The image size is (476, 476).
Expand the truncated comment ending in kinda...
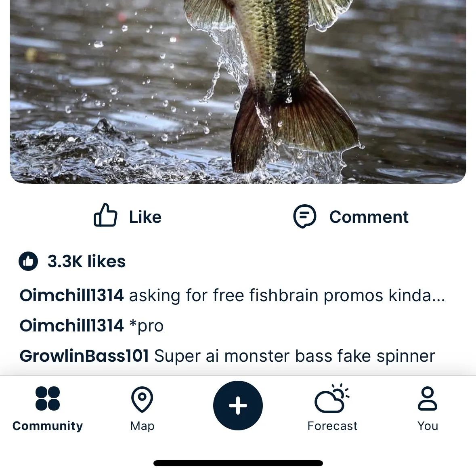click(286, 295)
